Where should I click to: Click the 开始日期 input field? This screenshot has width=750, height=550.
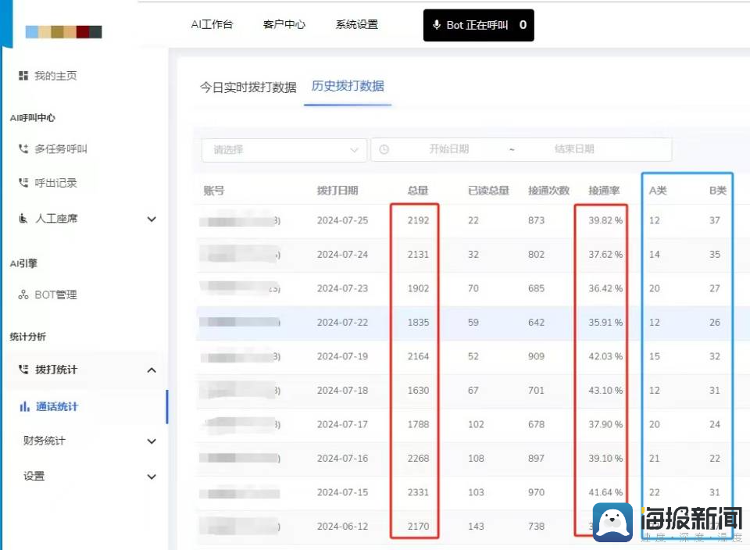[449, 149]
